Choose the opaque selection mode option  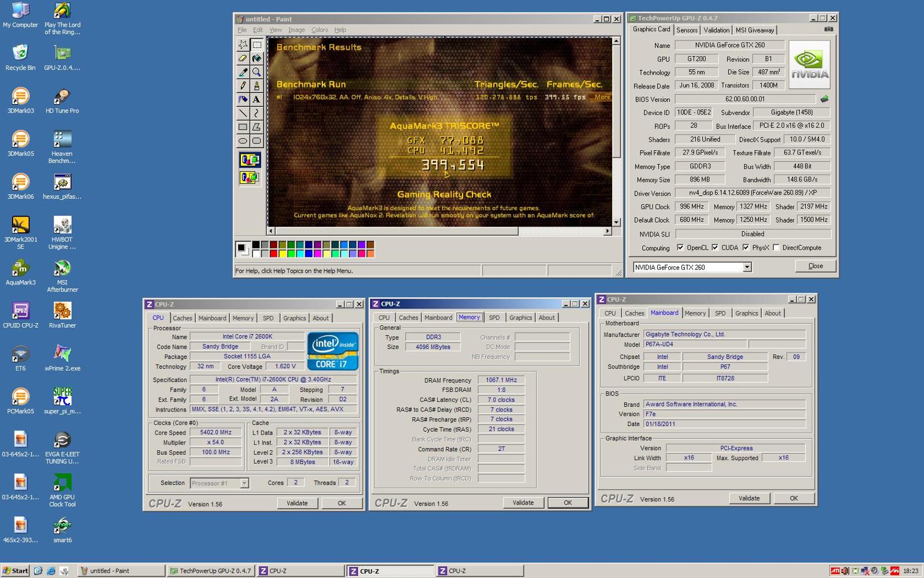pos(249,160)
